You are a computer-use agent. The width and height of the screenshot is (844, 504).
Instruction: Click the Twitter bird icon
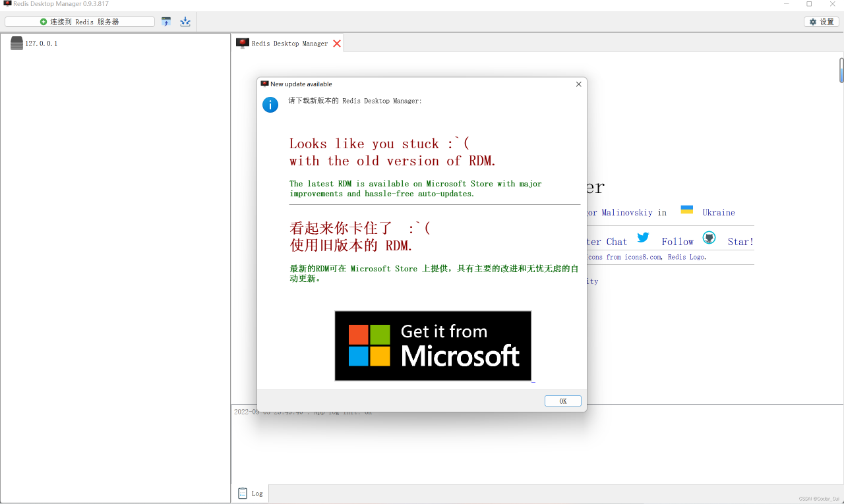tap(643, 237)
